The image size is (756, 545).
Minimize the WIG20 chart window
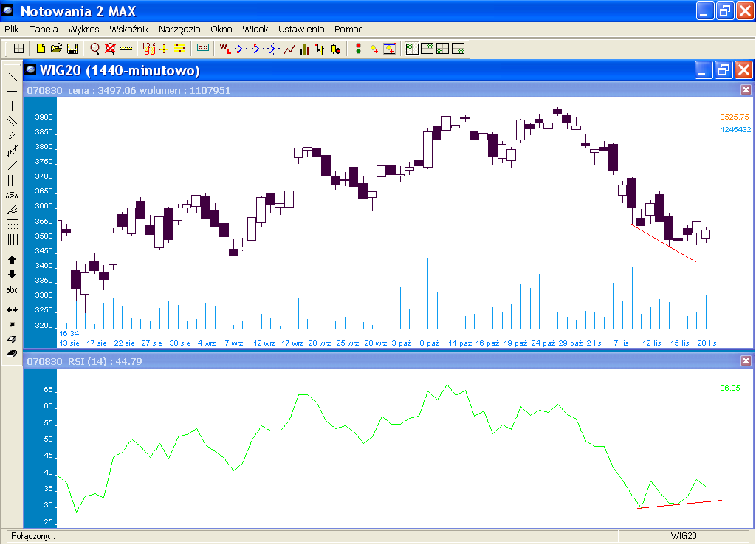pos(704,70)
